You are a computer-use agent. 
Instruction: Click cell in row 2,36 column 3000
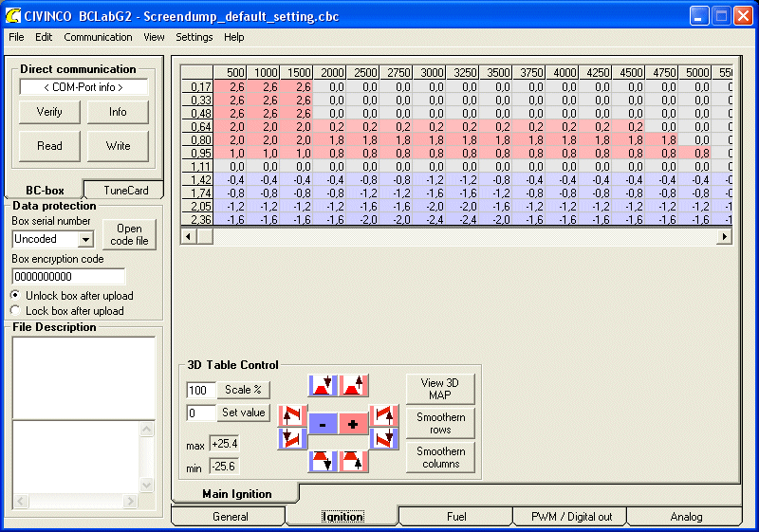coord(430,220)
